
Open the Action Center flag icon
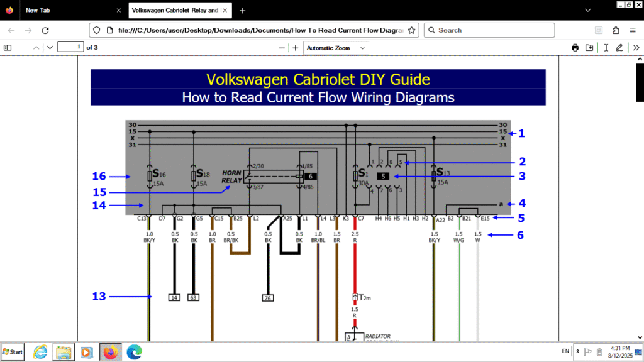(588, 352)
